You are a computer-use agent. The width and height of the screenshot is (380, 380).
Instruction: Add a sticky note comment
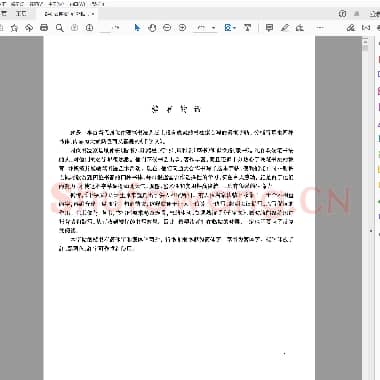tap(269, 28)
